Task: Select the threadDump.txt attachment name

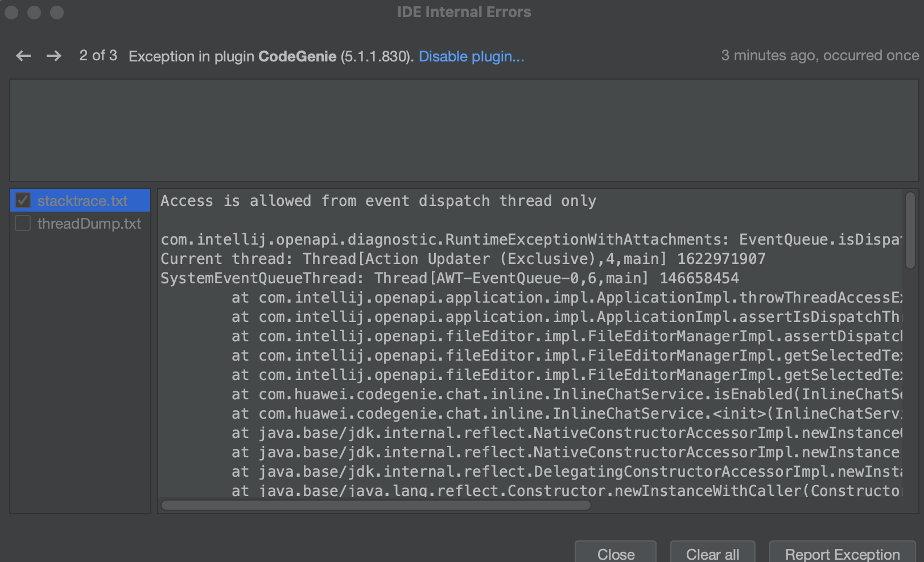Action: [89, 224]
